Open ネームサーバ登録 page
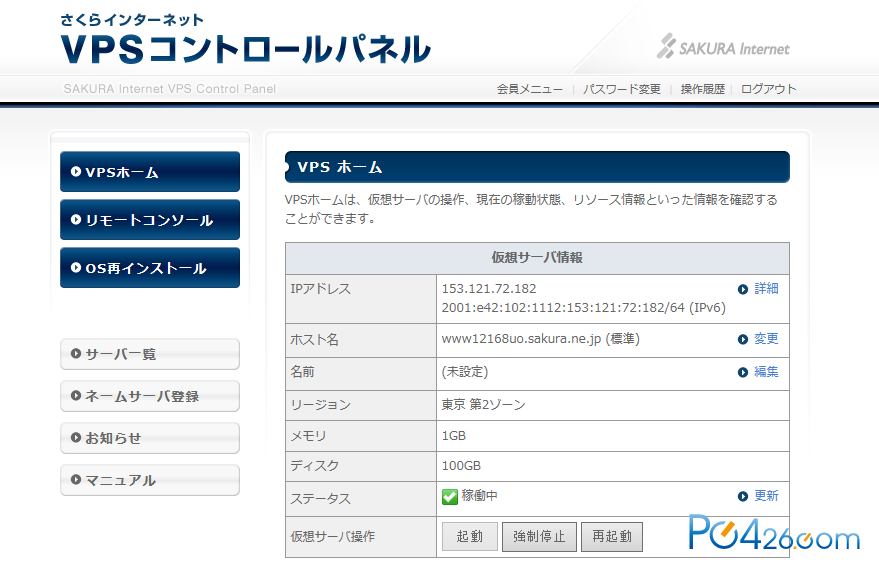This screenshot has width=879, height=568. (x=150, y=396)
